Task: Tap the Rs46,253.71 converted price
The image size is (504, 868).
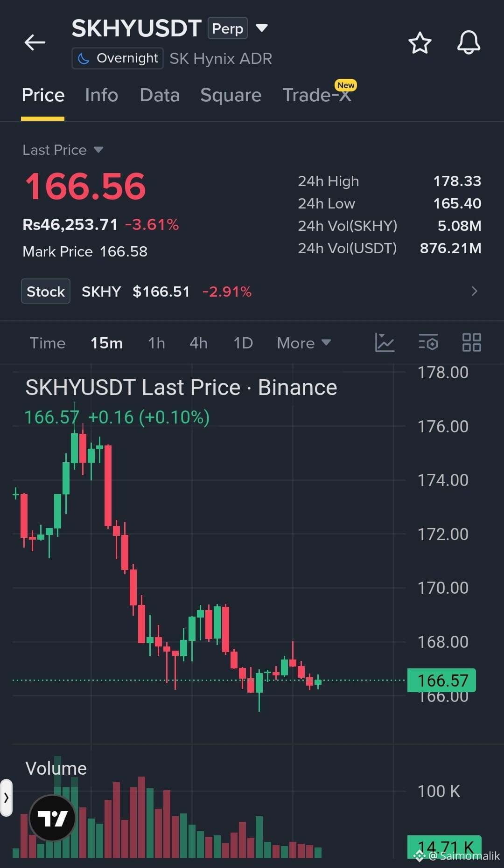Action: [x=70, y=224]
